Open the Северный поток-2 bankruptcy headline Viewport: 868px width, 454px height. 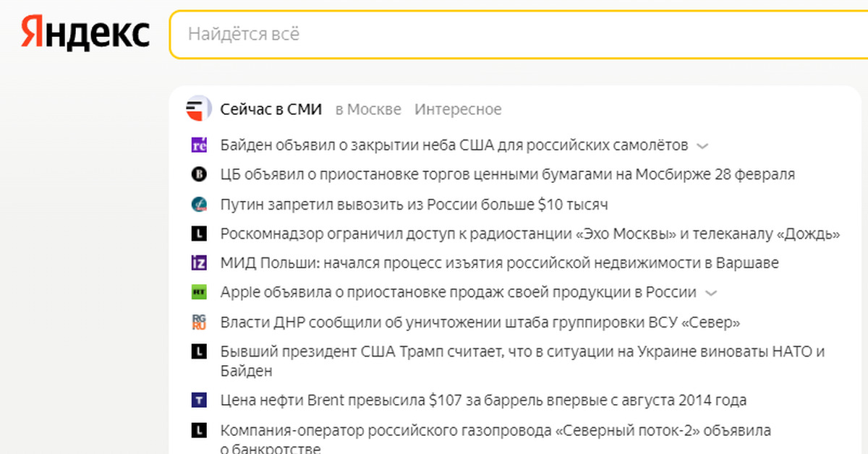pos(495,431)
